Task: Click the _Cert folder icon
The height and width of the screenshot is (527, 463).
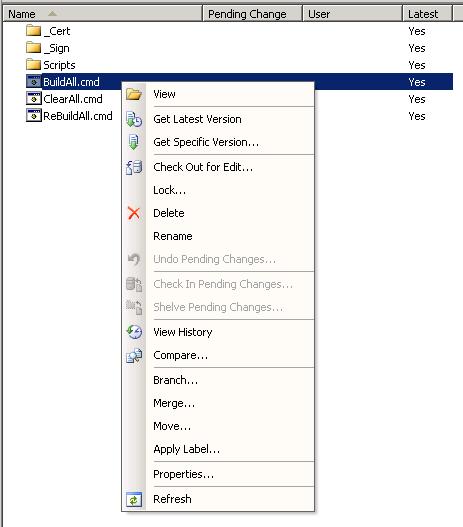Action: [33, 31]
